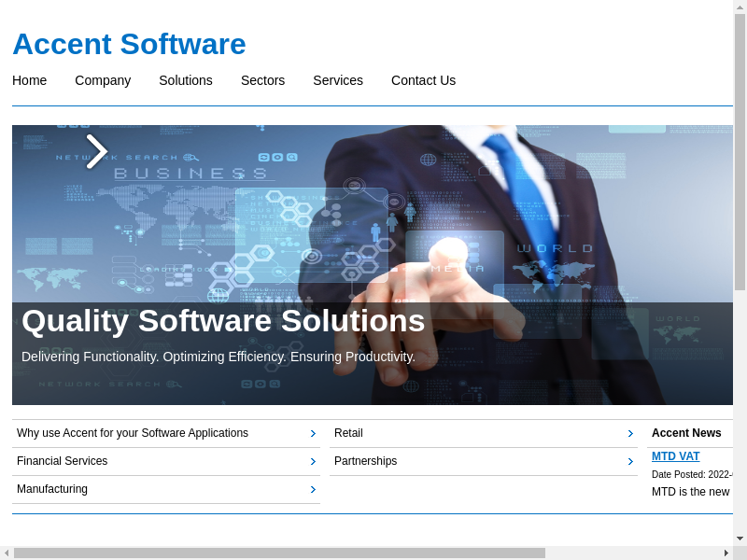Click chevron icon beside Retail
Screen dimensions: 747x560
[630, 433]
